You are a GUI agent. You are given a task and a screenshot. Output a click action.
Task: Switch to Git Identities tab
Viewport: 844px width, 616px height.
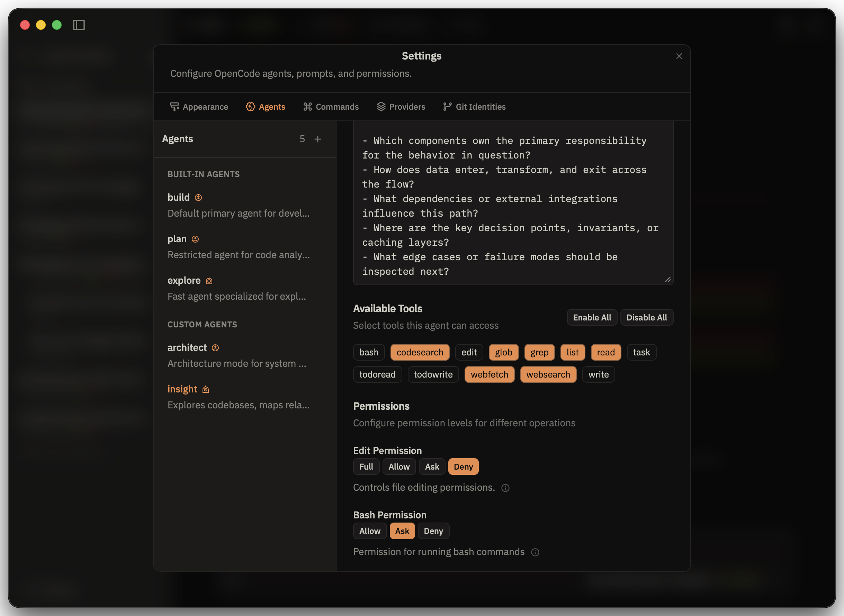tap(474, 107)
